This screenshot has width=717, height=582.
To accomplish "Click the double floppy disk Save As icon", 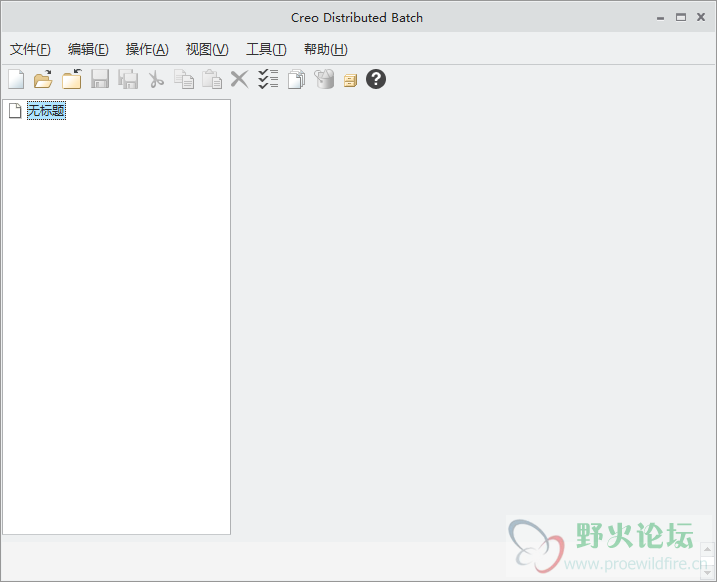I will (x=128, y=79).
